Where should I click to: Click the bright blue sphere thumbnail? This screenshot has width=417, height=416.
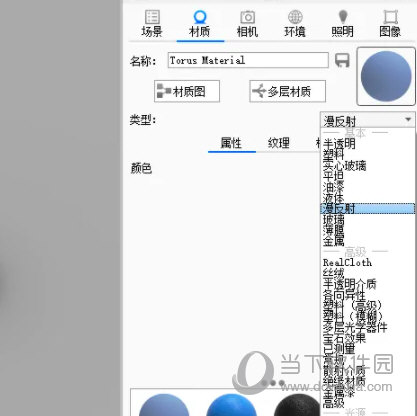click(232, 405)
